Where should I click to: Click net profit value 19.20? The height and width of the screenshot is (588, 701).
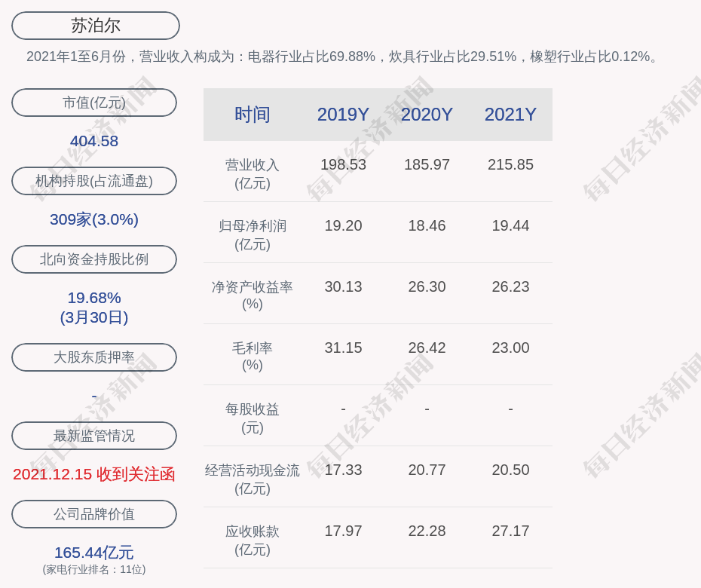344,226
